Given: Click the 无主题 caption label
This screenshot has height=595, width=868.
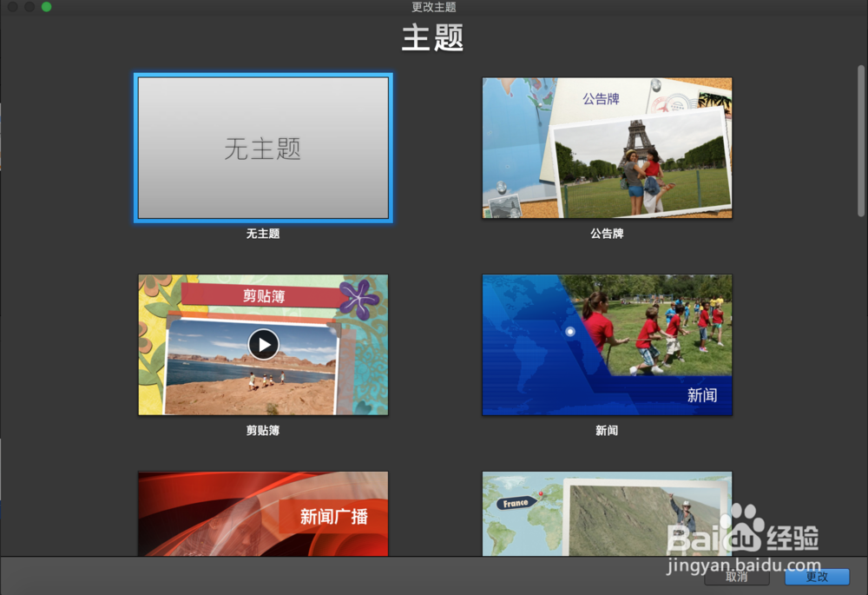Looking at the screenshot, I should tap(263, 233).
